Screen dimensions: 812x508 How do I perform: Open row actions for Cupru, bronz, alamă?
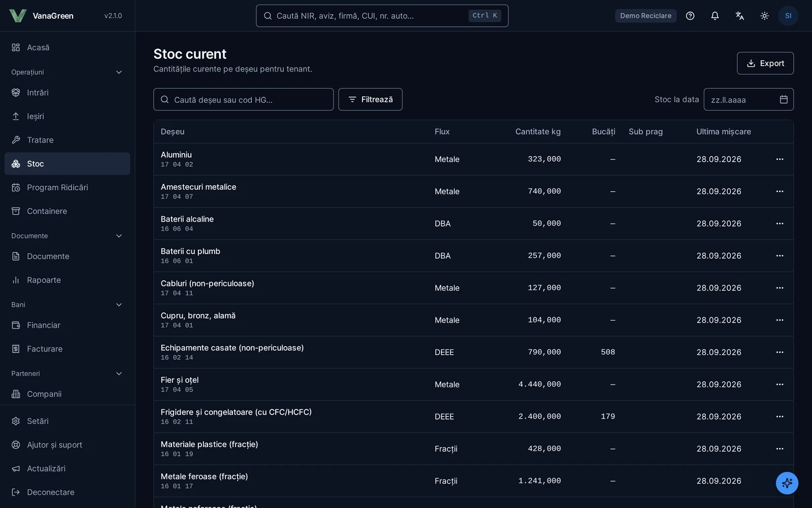780,320
